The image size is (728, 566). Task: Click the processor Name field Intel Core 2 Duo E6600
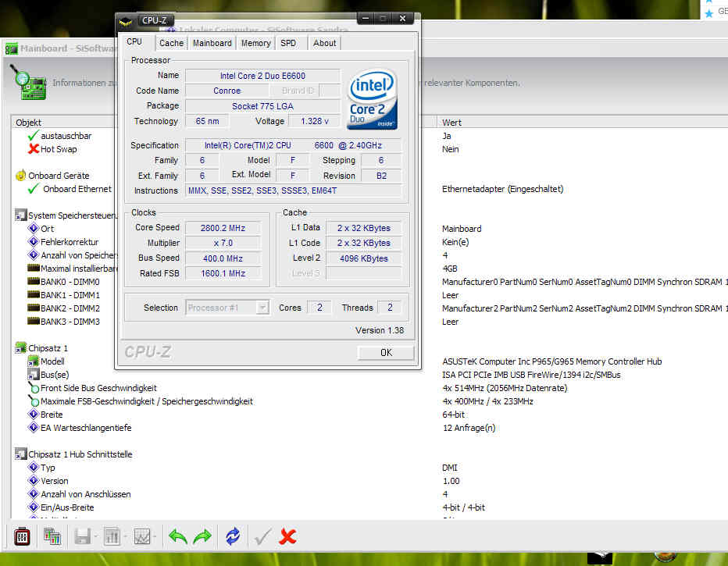(262, 76)
